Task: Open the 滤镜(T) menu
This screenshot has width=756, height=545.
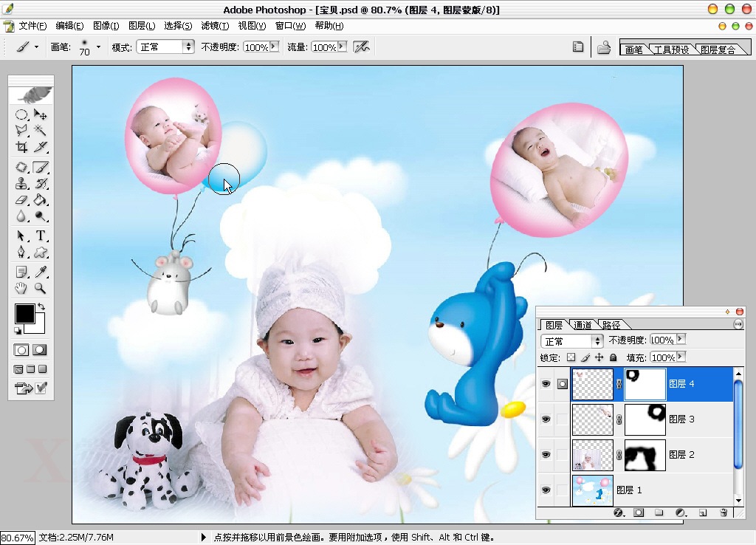Action: tap(215, 26)
